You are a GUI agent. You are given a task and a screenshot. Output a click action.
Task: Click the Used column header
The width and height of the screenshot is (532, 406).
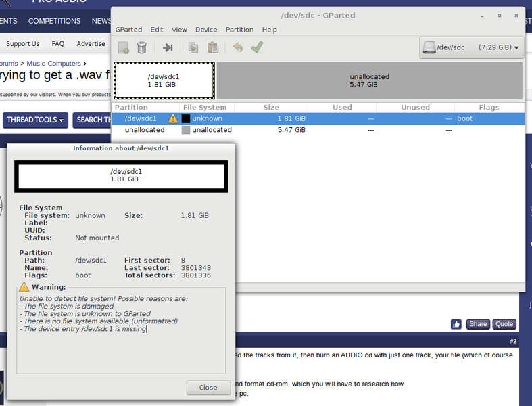(342, 108)
